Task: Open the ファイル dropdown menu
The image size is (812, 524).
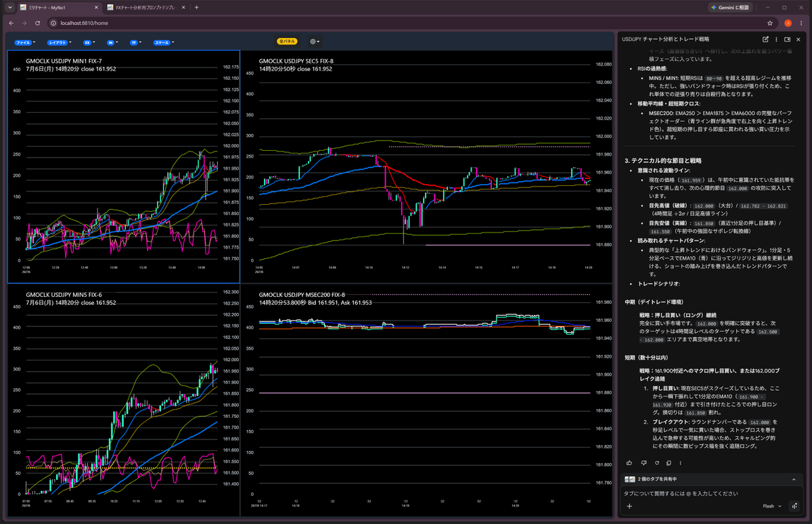Action: pos(24,42)
